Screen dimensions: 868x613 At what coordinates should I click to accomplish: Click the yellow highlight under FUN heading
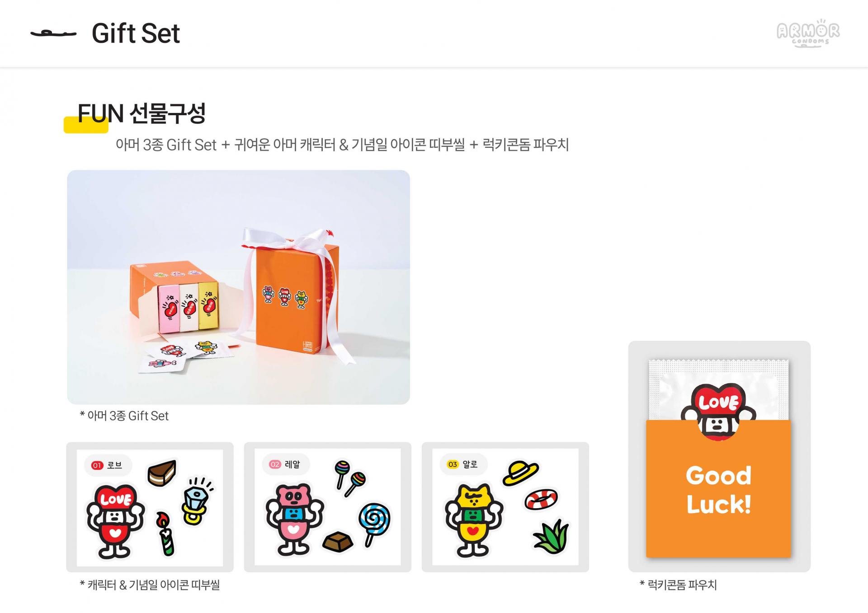86,125
